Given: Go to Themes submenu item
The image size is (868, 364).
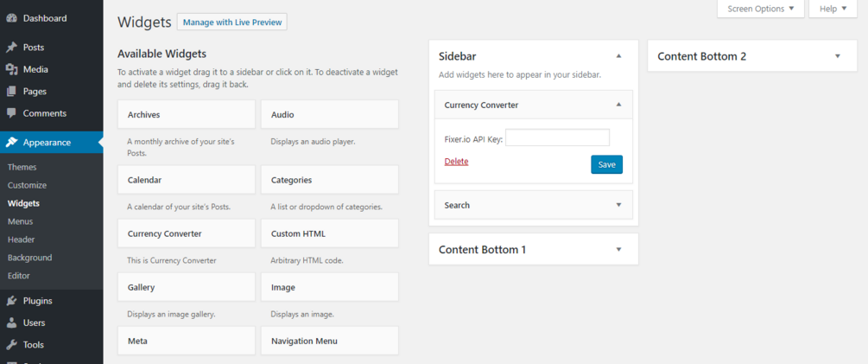Looking at the screenshot, I should tap(22, 167).
